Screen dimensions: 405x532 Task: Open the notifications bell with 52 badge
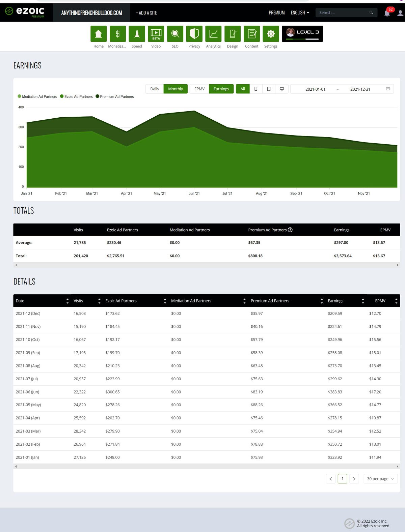pos(387,13)
